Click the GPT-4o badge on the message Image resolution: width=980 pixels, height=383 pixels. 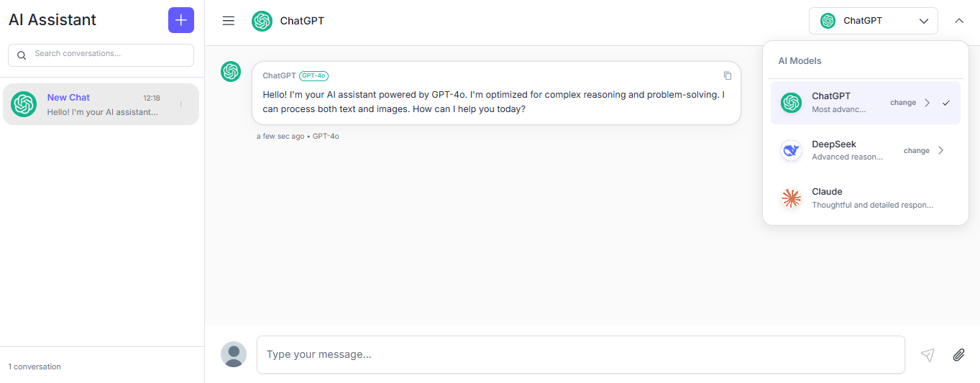pyautogui.click(x=314, y=75)
